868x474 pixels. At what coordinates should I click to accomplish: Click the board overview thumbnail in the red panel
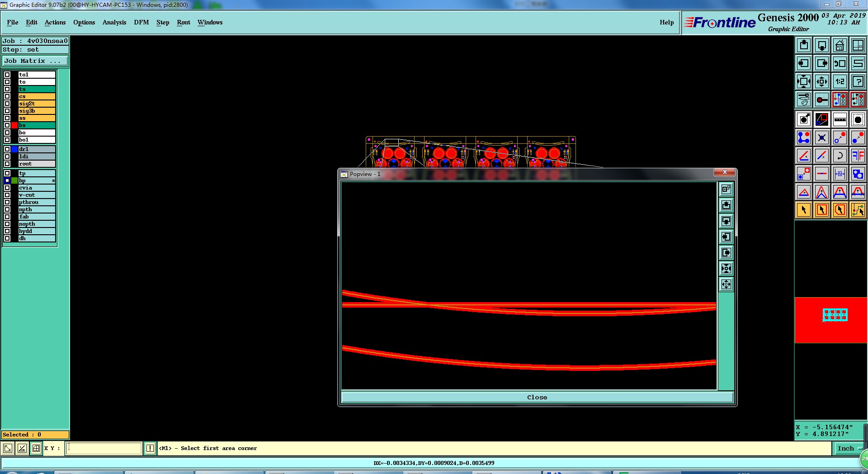[835, 315]
